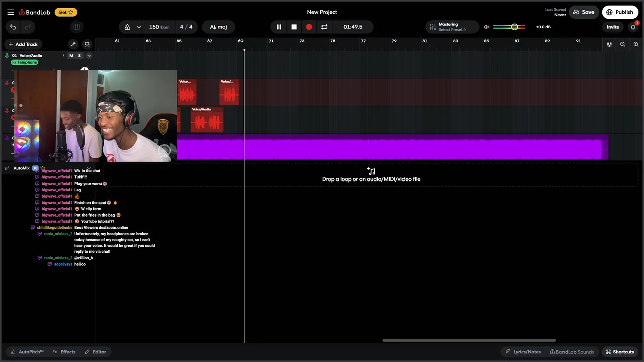Open the Effects tab
Image resolution: width=644 pixels, height=362 pixels.
point(64,352)
